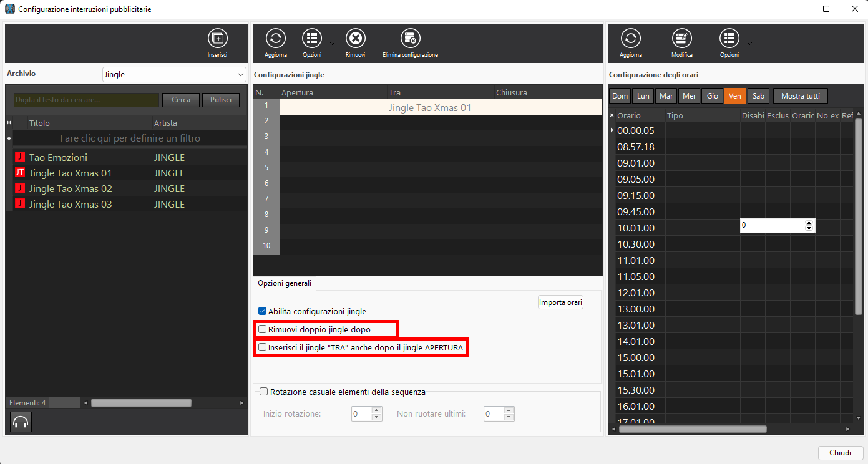Click Importa orari button

coord(561,302)
